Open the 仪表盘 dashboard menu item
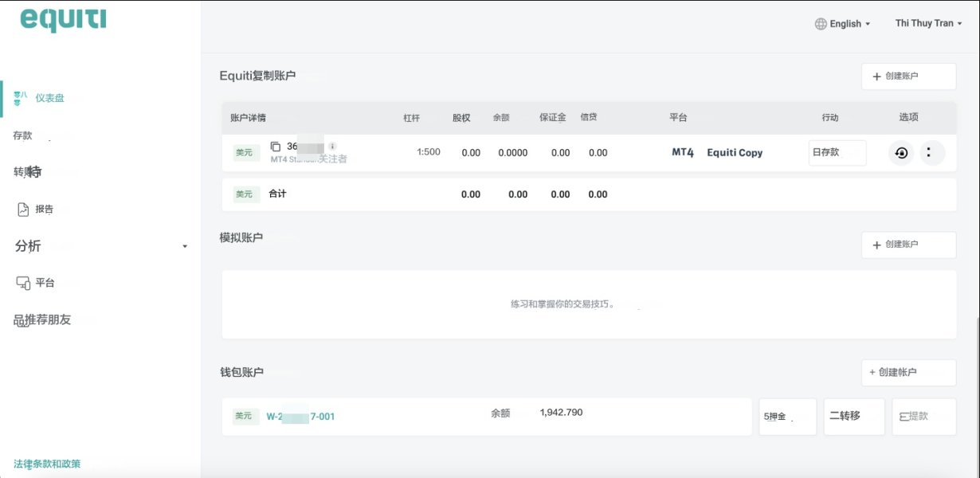980x478 pixels. coord(49,98)
